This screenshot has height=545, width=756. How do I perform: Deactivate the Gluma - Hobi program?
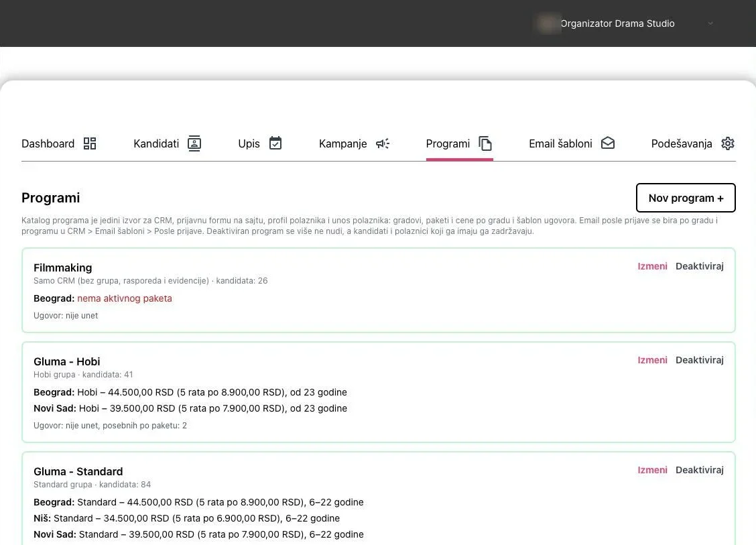(x=700, y=360)
